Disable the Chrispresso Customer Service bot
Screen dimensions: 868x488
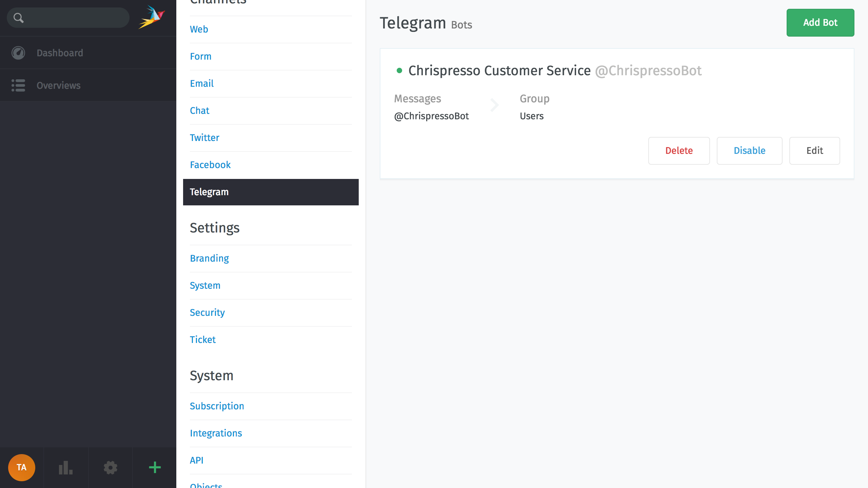click(x=749, y=150)
